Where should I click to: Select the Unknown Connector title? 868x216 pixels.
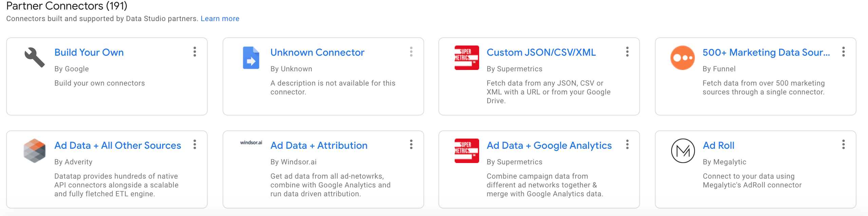click(317, 52)
